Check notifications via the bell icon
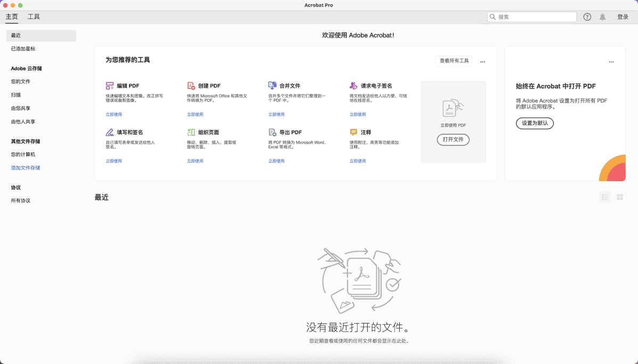This screenshot has height=364, width=638. point(602,17)
